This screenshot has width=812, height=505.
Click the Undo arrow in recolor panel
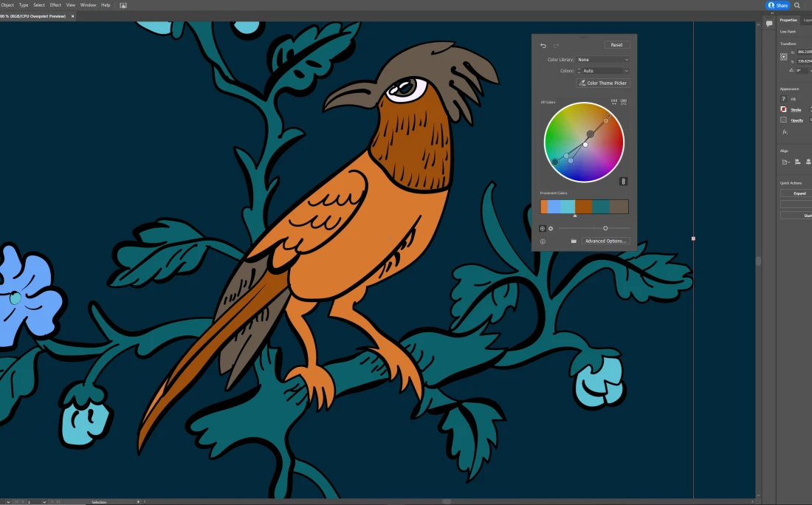coord(543,45)
